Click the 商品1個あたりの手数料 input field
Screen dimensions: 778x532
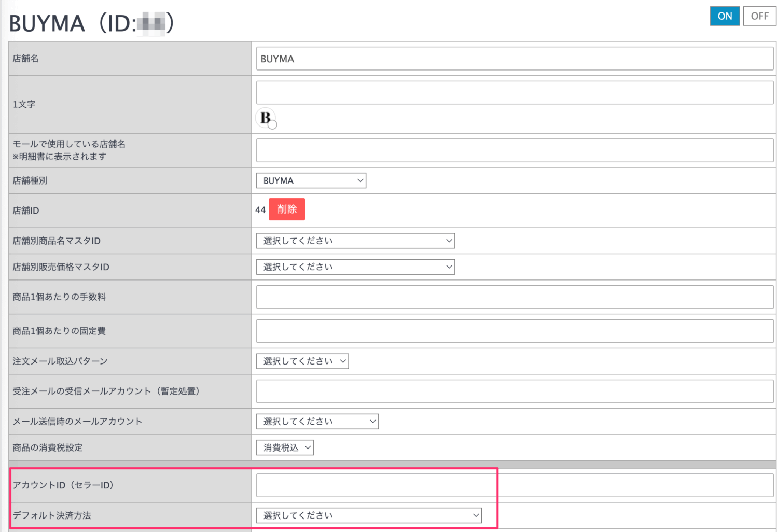[x=515, y=297]
